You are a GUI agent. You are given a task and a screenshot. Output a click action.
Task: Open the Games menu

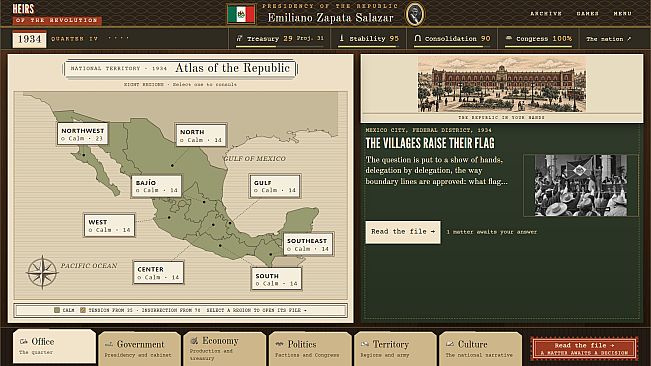(587, 14)
